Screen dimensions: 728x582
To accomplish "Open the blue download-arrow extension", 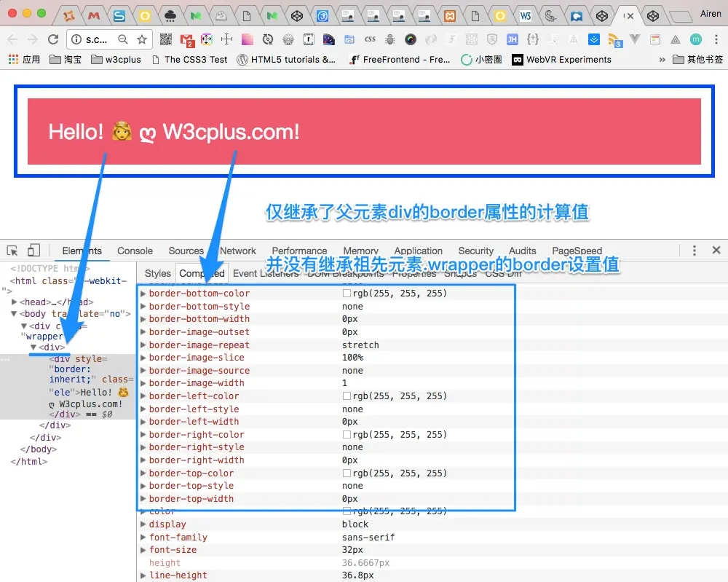I will 594,39.
